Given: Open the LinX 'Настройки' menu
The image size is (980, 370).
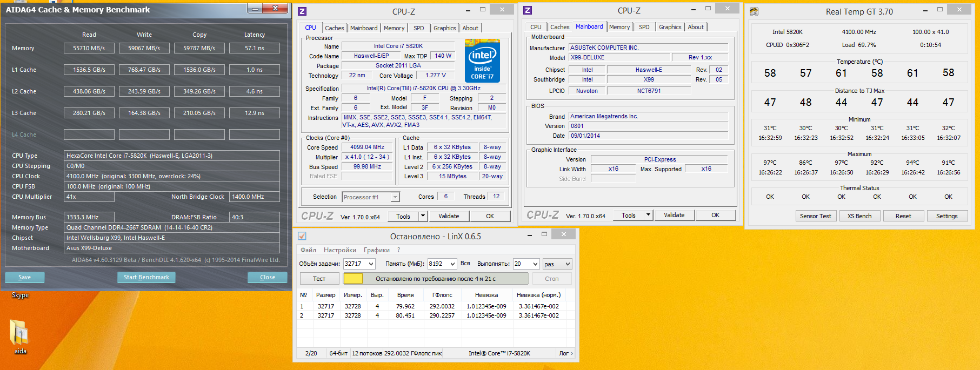Looking at the screenshot, I should click(340, 250).
